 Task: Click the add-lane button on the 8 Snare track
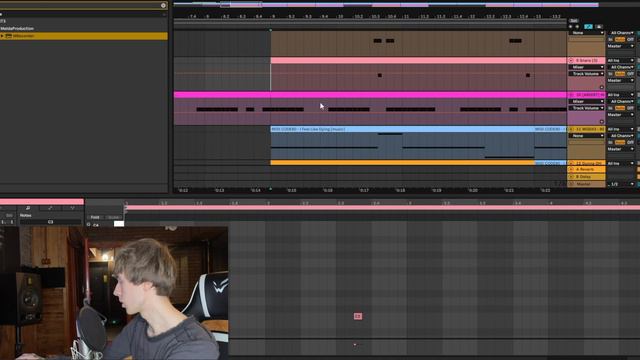coord(602,87)
